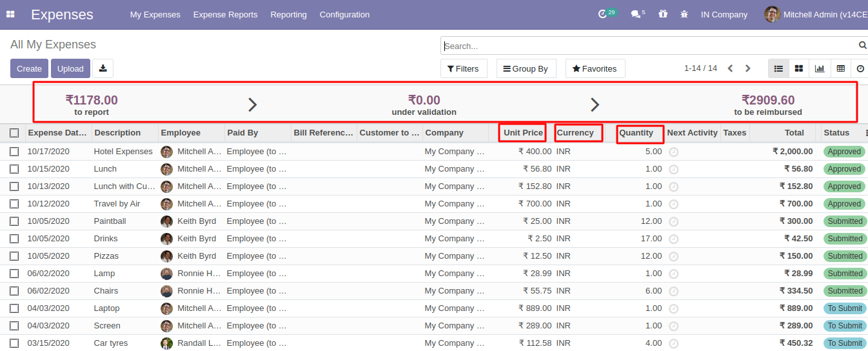Check the Pizzas row checkbox
The width and height of the screenshot is (868, 351).
14,256
